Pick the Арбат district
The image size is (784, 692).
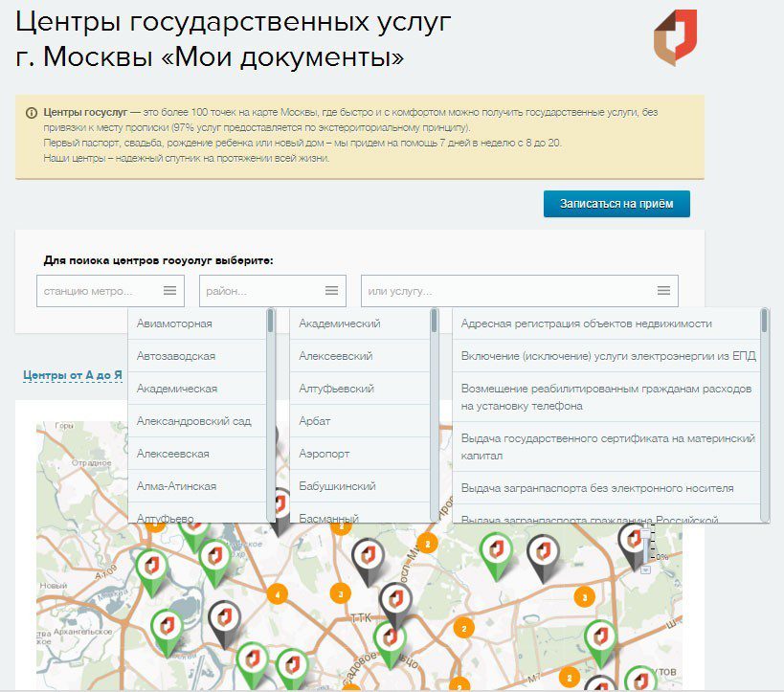[360, 421]
